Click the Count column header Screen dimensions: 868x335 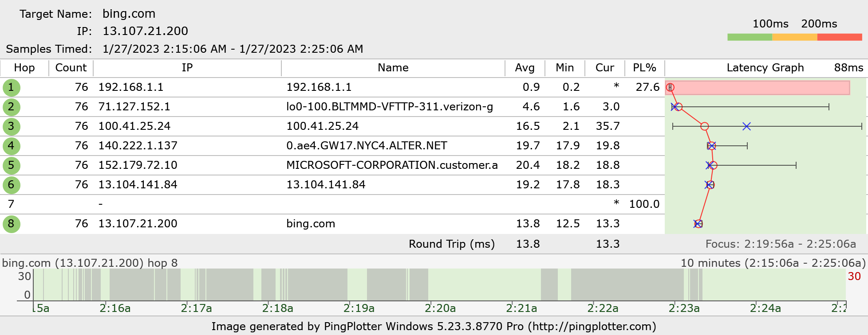click(x=71, y=68)
